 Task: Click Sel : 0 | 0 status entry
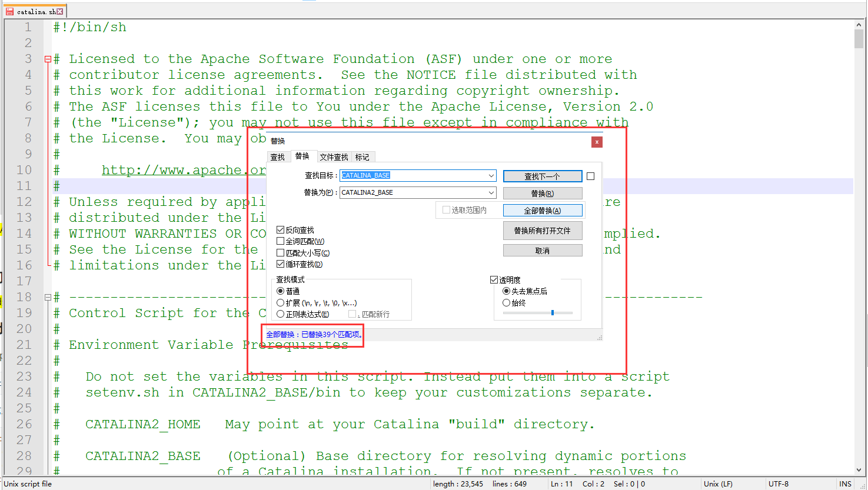[630, 484]
